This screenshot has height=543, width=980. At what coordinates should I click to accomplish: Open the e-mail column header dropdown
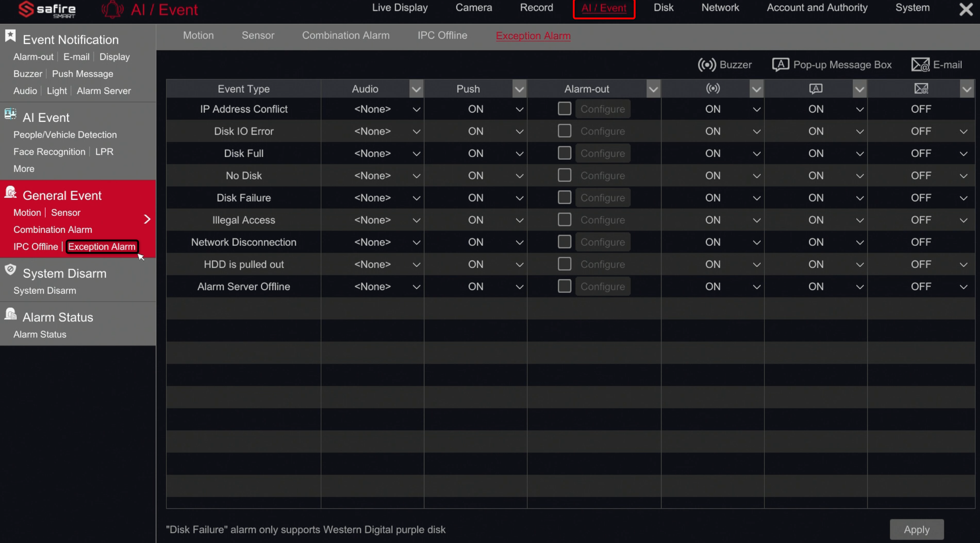point(967,89)
